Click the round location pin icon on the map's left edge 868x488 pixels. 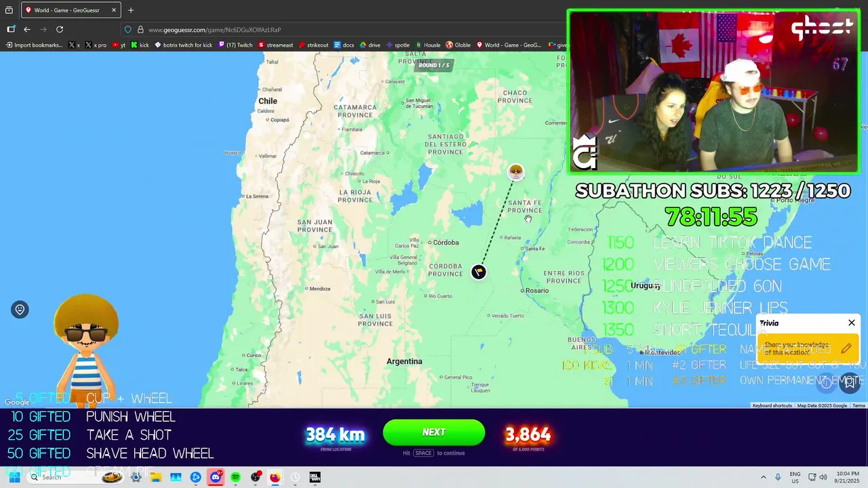(x=20, y=310)
